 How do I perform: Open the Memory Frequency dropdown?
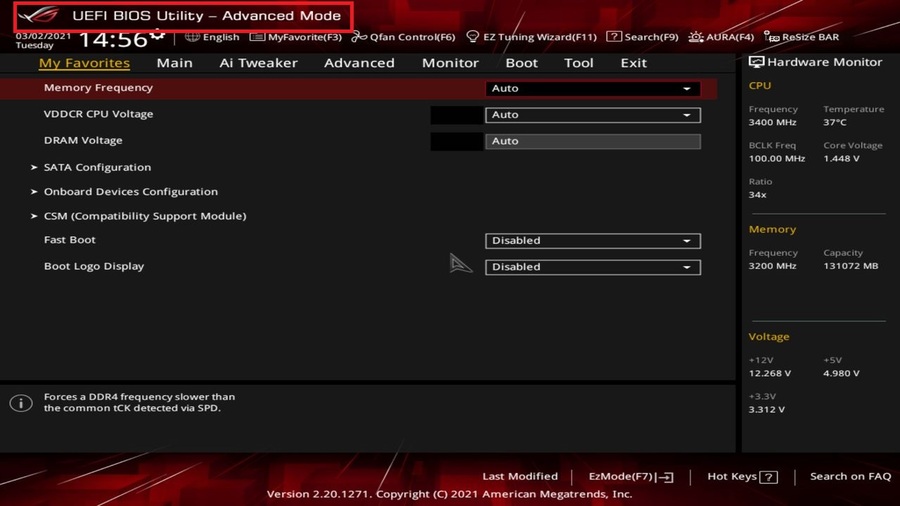pyautogui.click(x=592, y=89)
